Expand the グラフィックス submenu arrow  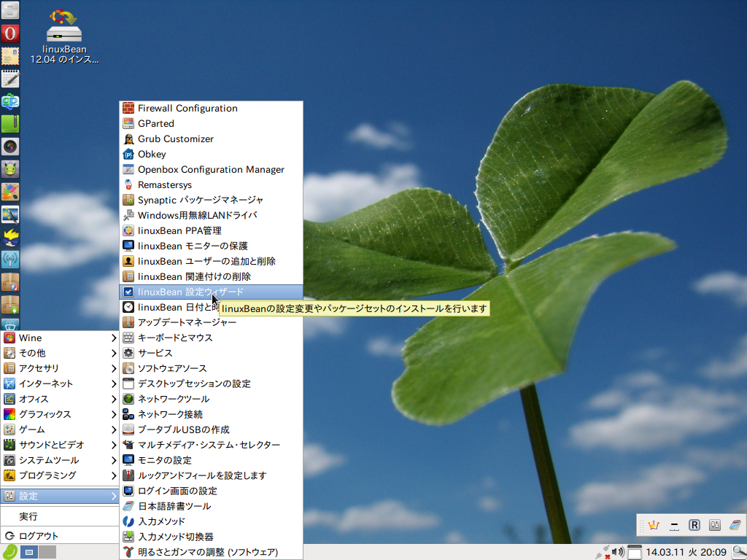(113, 414)
